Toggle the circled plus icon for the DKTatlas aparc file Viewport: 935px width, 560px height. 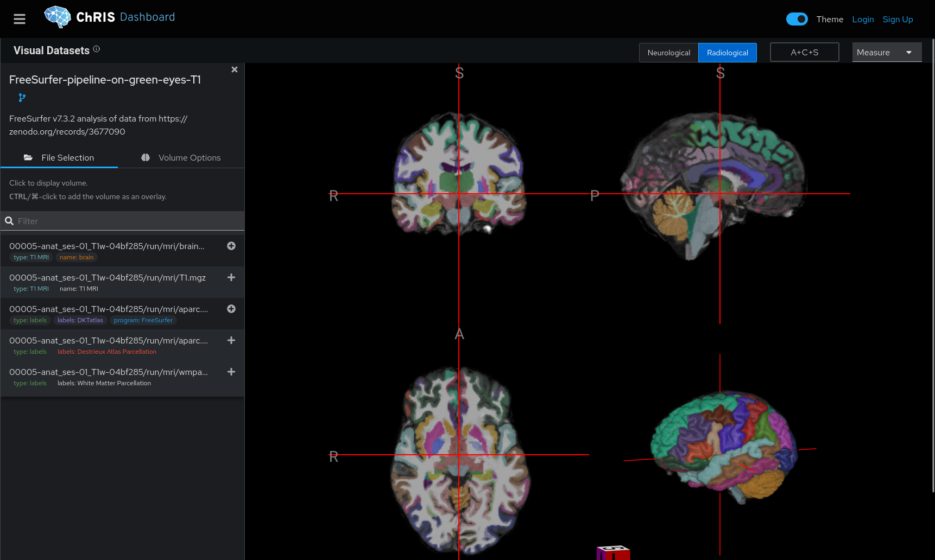[231, 309]
